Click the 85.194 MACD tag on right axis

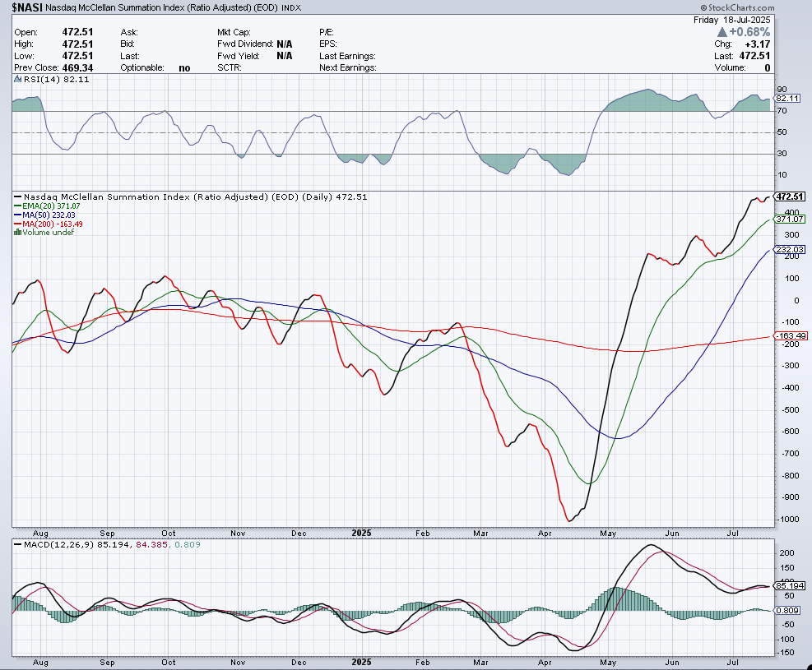(790, 585)
